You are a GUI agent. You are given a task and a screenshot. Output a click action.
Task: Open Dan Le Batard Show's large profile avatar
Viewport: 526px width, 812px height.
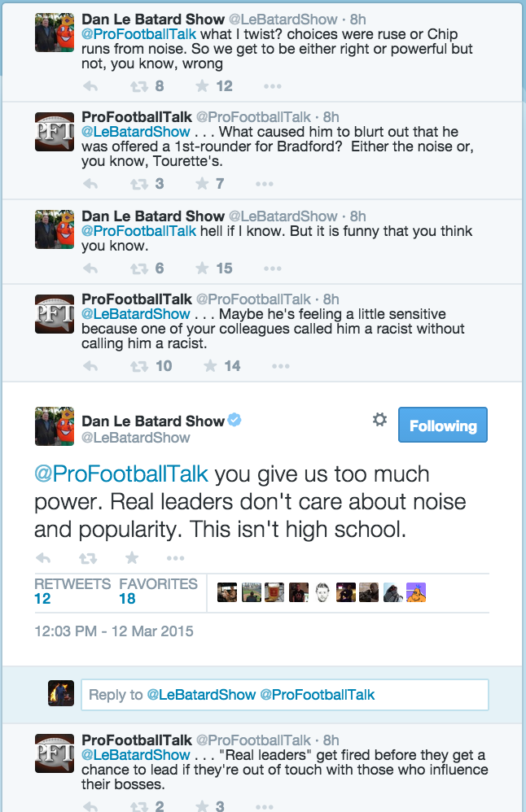pyautogui.click(x=55, y=426)
